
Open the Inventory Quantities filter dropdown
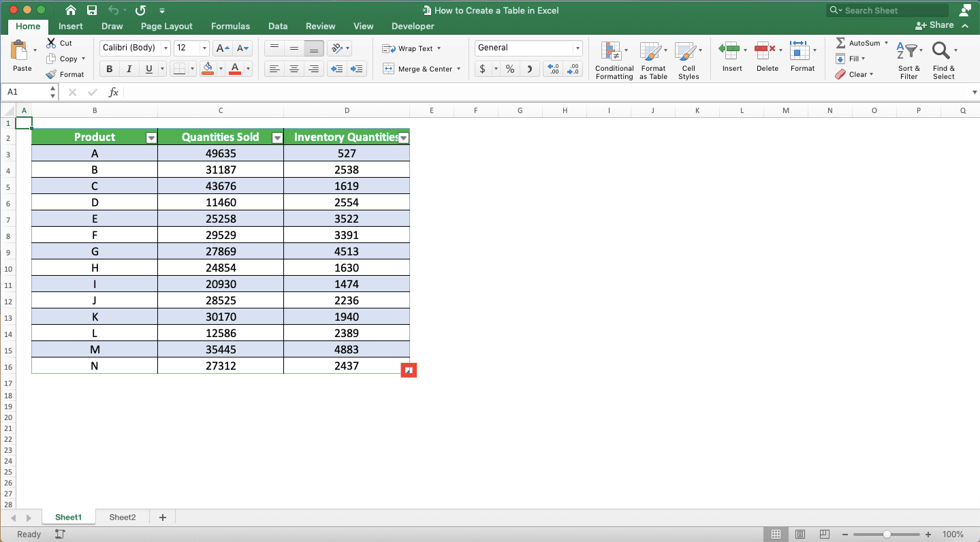(403, 138)
